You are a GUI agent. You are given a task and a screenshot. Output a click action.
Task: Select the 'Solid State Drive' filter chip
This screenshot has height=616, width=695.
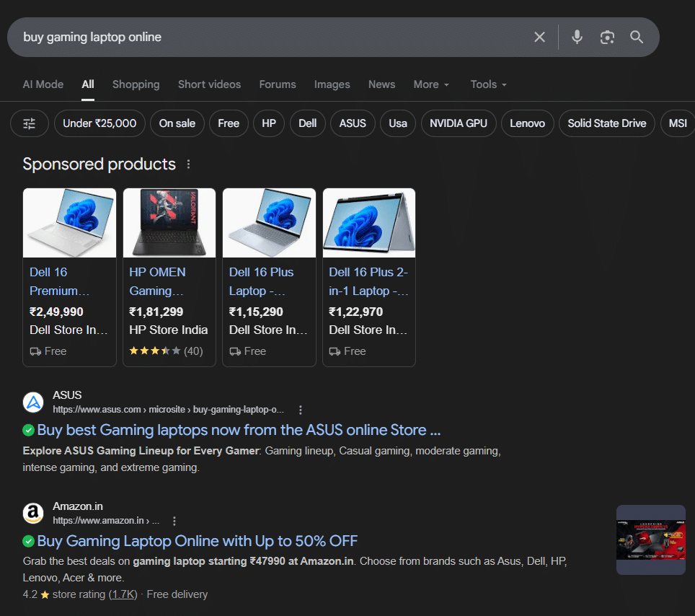click(x=606, y=123)
